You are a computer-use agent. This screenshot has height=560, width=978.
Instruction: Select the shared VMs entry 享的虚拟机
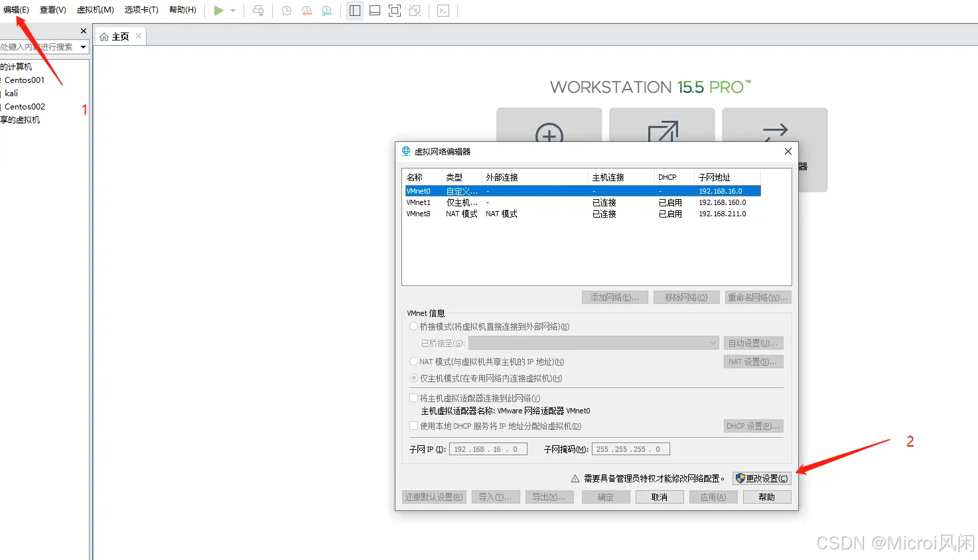pyautogui.click(x=20, y=119)
